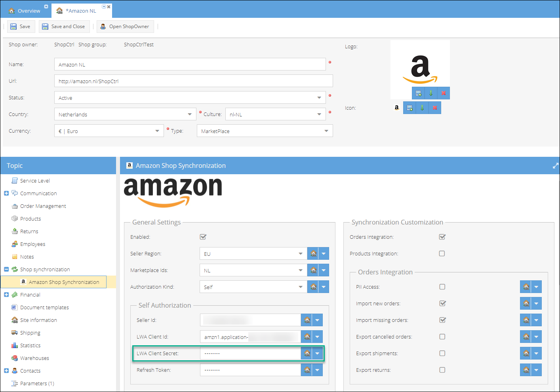Expand the Communication tree node
The image size is (560, 392).
click(6, 193)
